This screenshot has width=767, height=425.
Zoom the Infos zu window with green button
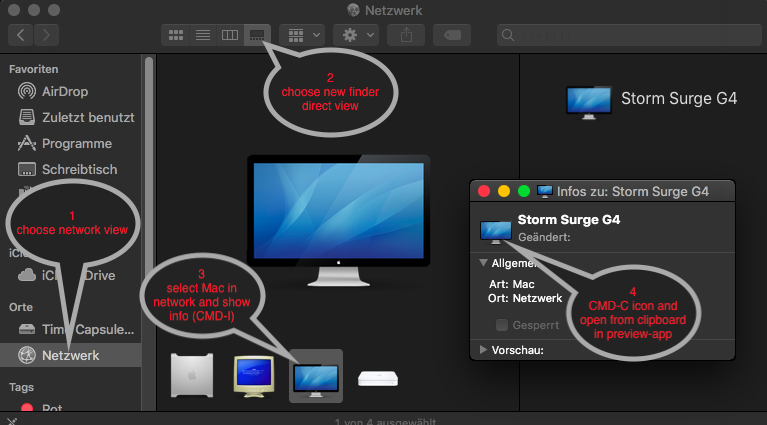click(524, 191)
